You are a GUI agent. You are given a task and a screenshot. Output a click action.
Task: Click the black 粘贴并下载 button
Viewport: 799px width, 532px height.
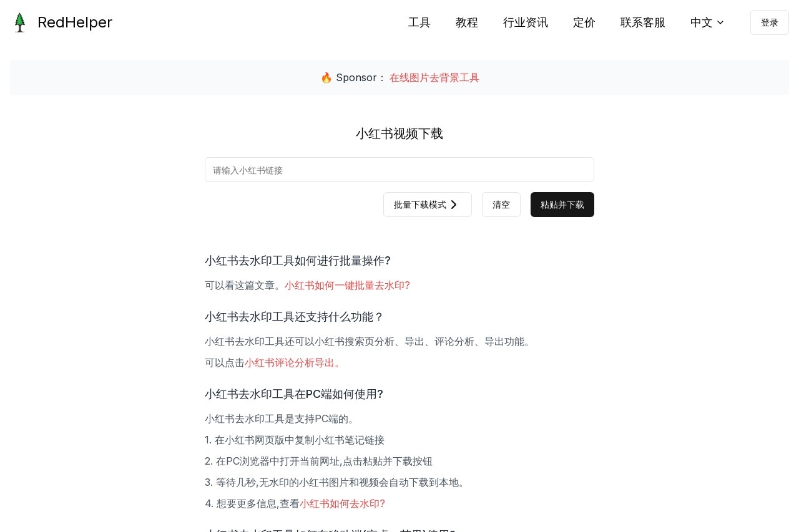562,205
